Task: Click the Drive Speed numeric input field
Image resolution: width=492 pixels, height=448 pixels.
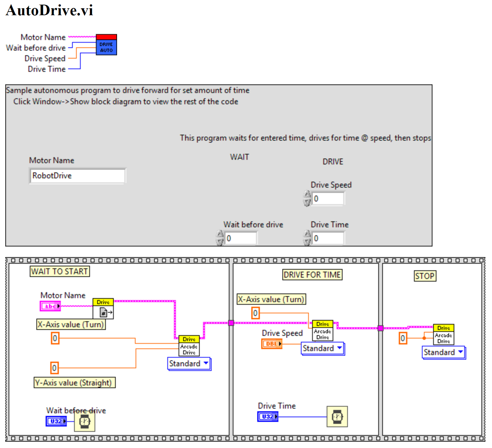Action: [328, 199]
